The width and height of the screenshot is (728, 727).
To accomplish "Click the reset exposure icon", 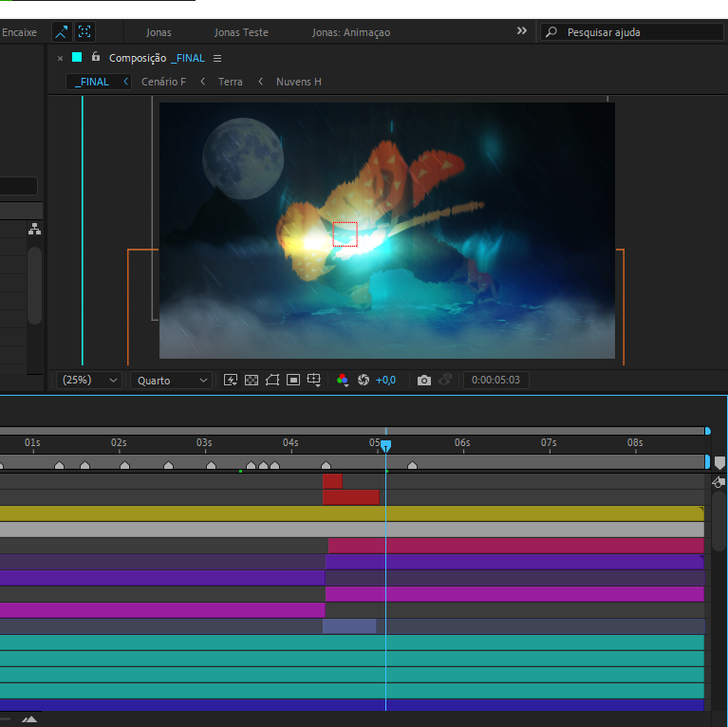I will point(364,380).
